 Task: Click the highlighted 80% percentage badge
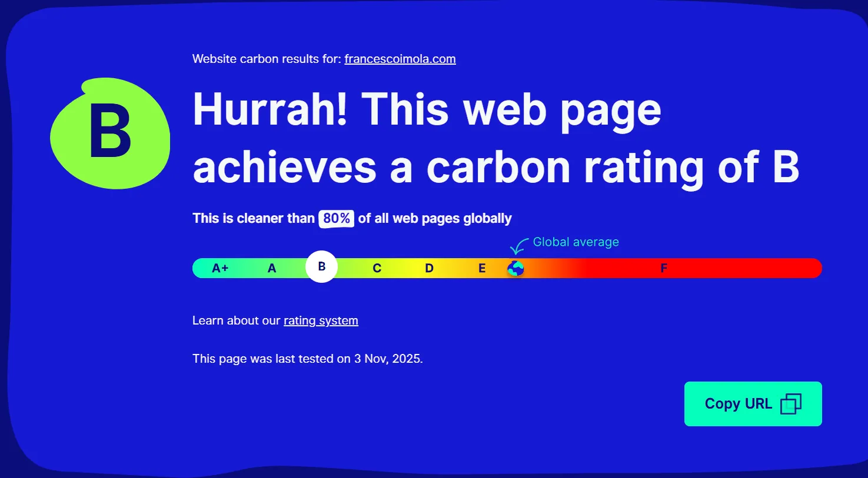click(336, 218)
